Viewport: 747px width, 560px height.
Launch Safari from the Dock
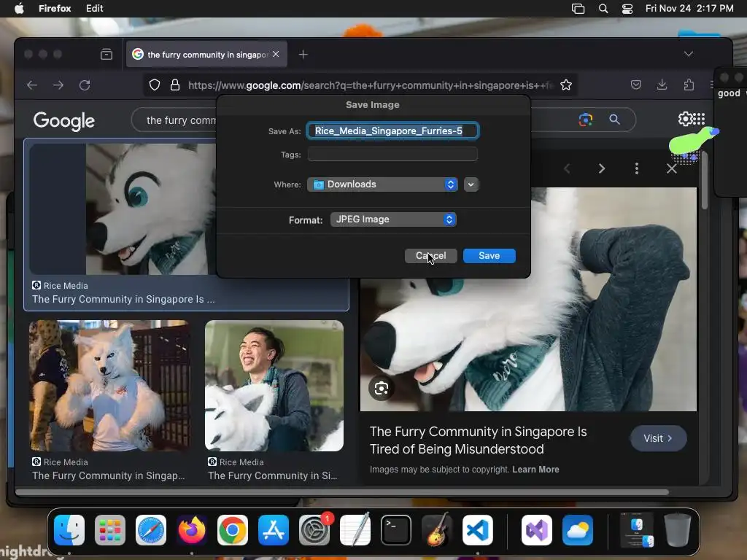[151, 530]
